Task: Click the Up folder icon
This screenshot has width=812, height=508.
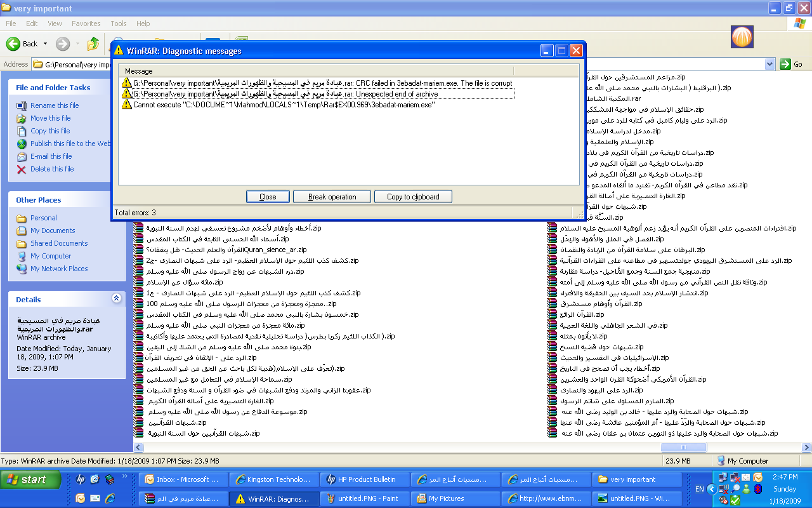Action: tap(93, 44)
